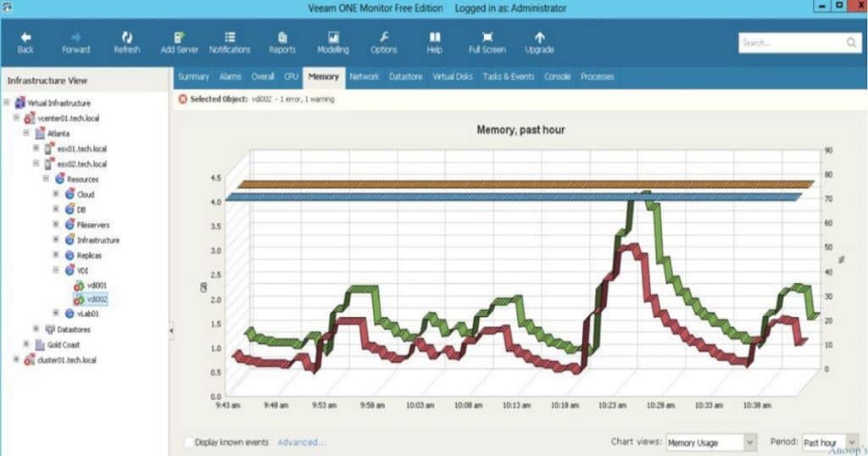Expand the Infrastructure pool node

[x=56, y=240]
